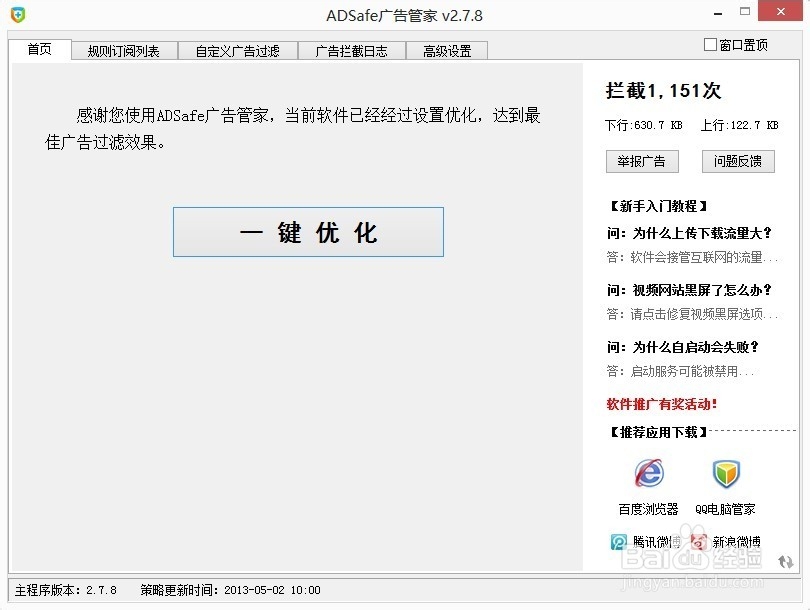The height and width of the screenshot is (610, 810).
Task: Close the ADSafe window
Action: tap(781, 11)
